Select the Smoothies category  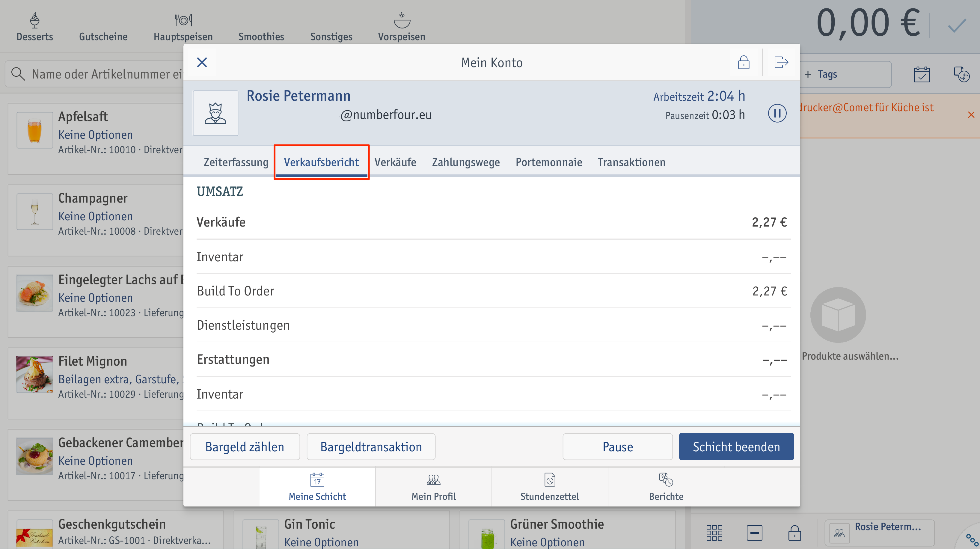[x=261, y=37]
